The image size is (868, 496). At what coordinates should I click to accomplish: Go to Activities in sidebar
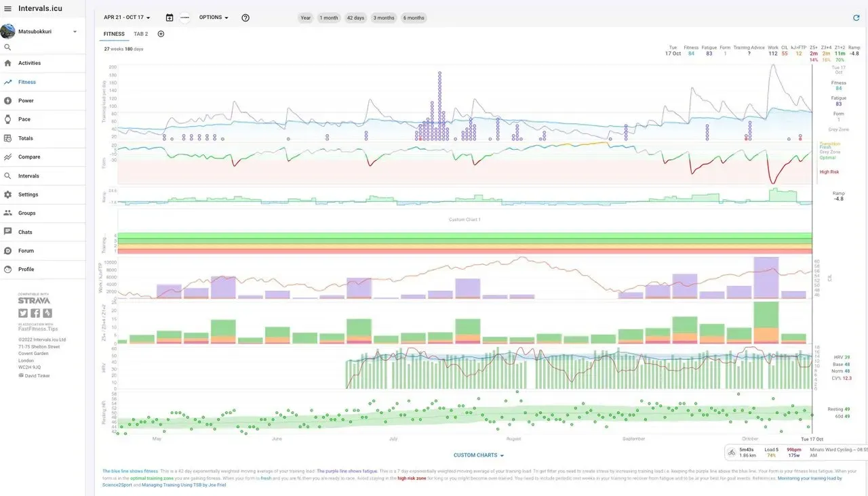point(29,63)
